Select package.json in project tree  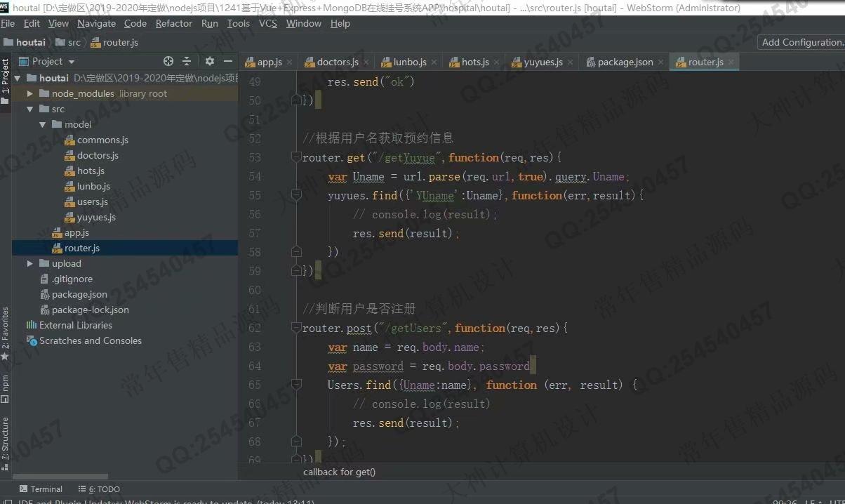tap(73, 294)
